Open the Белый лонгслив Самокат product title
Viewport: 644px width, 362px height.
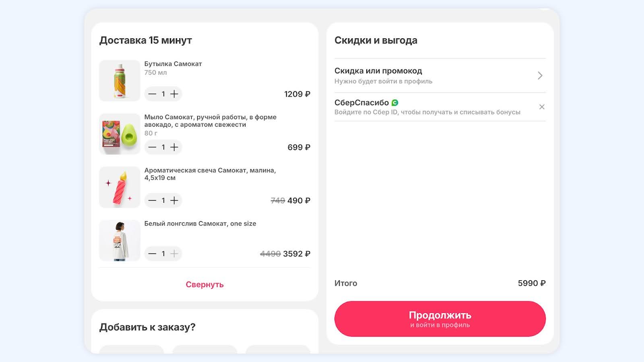click(200, 224)
